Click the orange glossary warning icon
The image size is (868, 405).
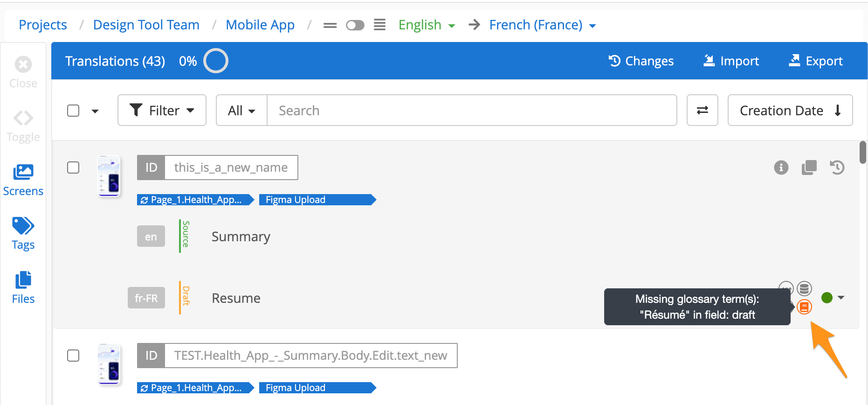pos(804,307)
